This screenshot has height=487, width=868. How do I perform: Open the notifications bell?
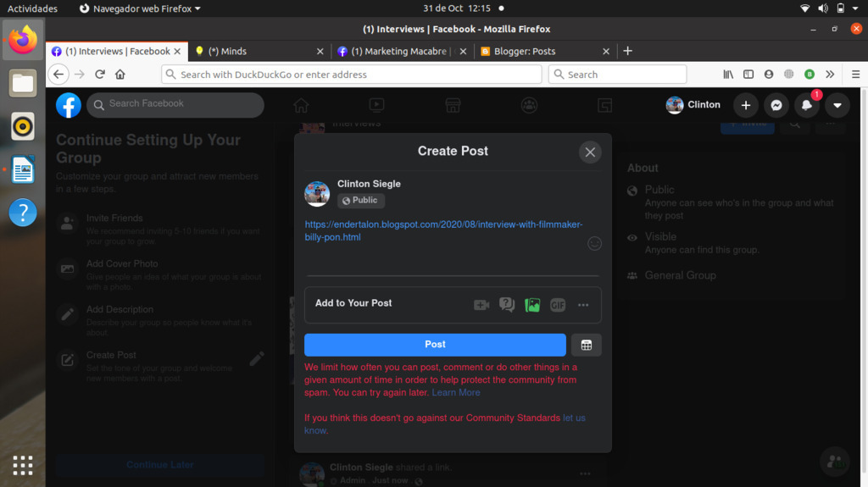tap(806, 105)
